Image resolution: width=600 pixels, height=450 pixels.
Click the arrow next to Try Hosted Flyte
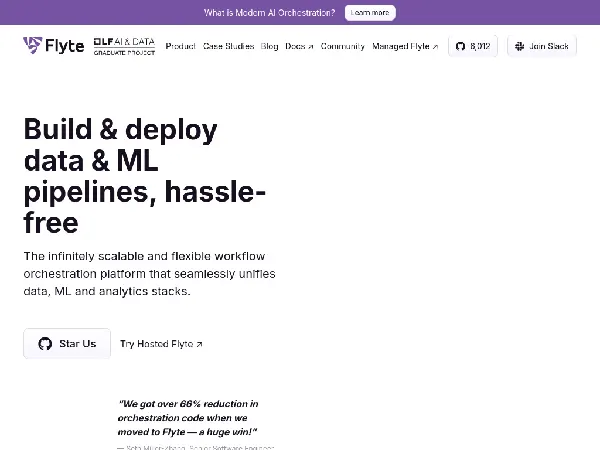pyautogui.click(x=199, y=344)
